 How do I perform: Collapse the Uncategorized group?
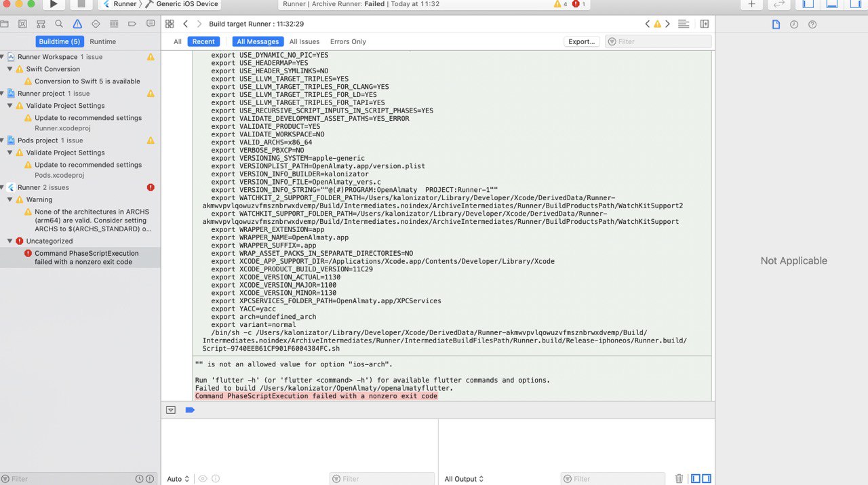click(x=10, y=241)
